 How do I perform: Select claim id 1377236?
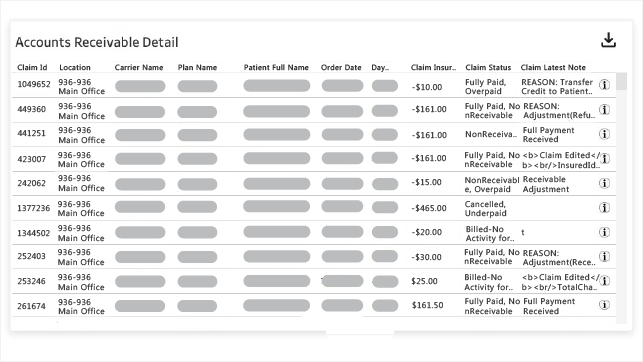34,208
